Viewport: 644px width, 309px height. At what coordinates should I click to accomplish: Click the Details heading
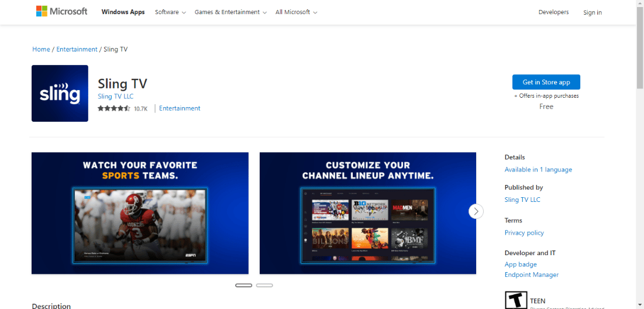point(515,157)
